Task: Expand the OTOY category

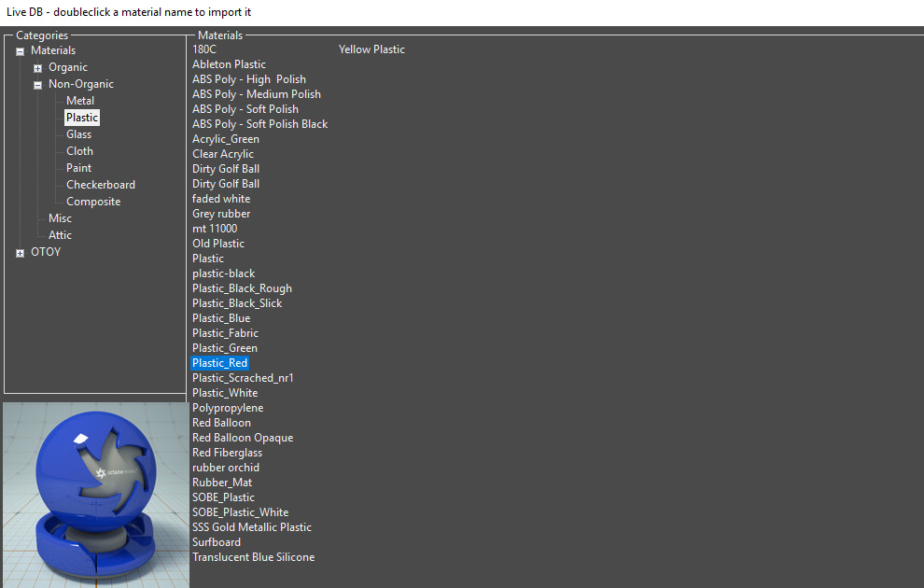Action: (20, 253)
